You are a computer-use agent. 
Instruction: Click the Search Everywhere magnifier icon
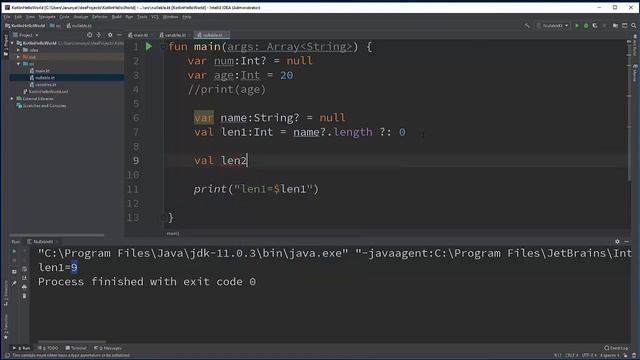pyautogui.click(x=633, y=26)
